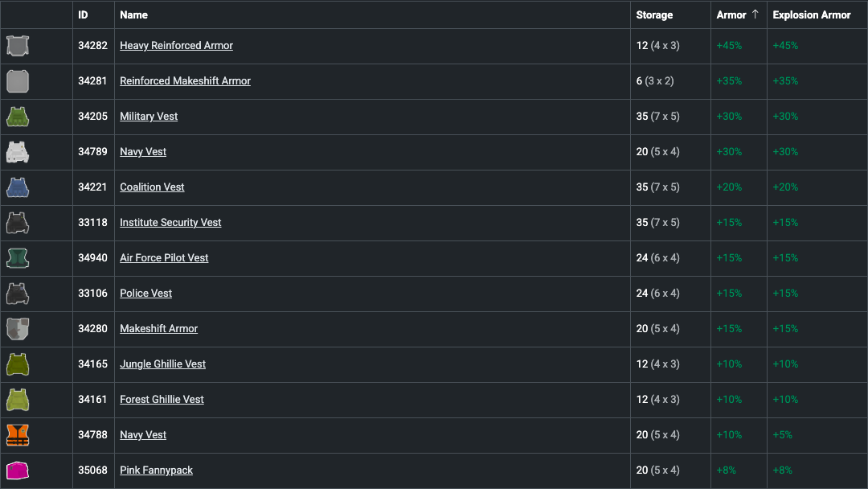Open the Heavy Reinforced Armor link
868x489 pixels.
(176, 46)
